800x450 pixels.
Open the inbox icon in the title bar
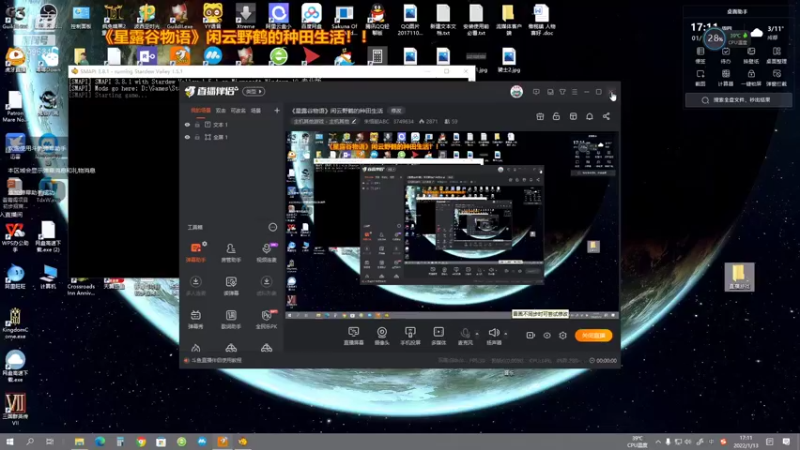550,92
